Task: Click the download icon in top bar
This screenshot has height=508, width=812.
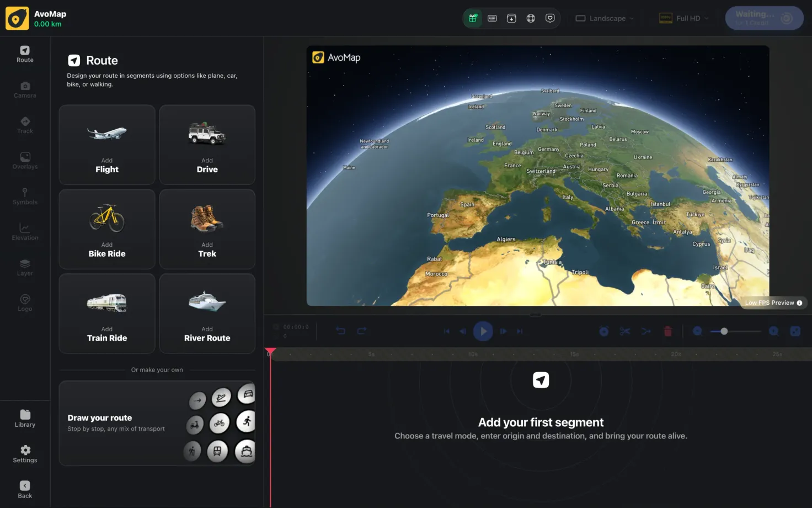Action: pos(511,18)
